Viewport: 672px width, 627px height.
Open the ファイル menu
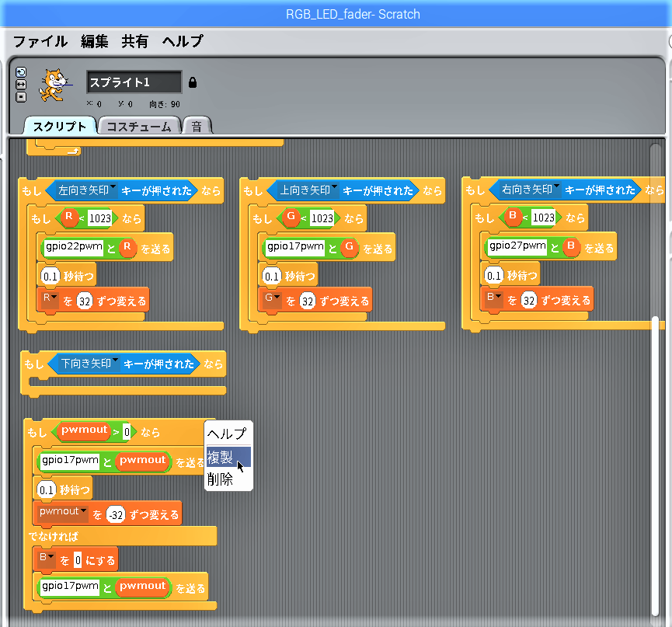click(x=40, y=42)
